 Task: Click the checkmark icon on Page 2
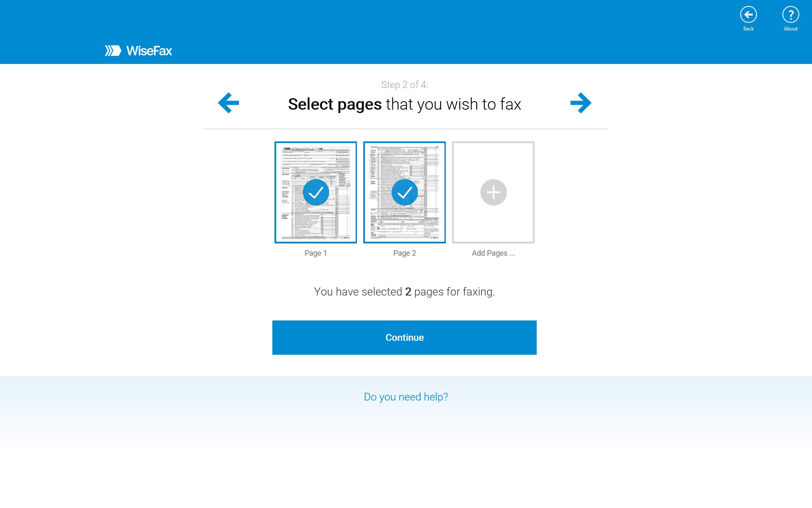[x=405, y=192]
